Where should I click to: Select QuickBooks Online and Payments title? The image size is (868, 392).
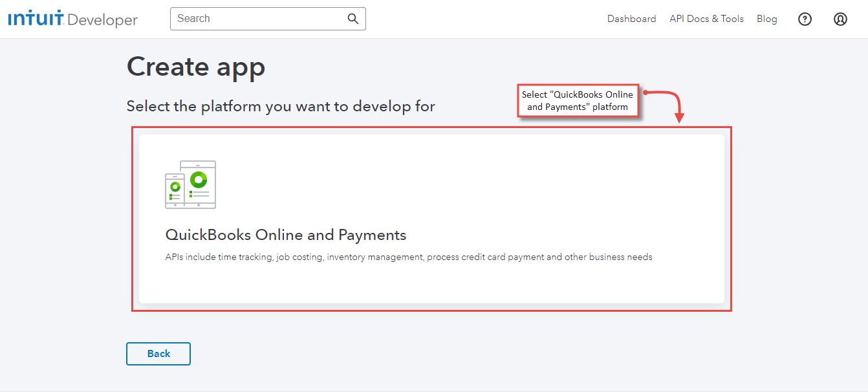point(286,234)
